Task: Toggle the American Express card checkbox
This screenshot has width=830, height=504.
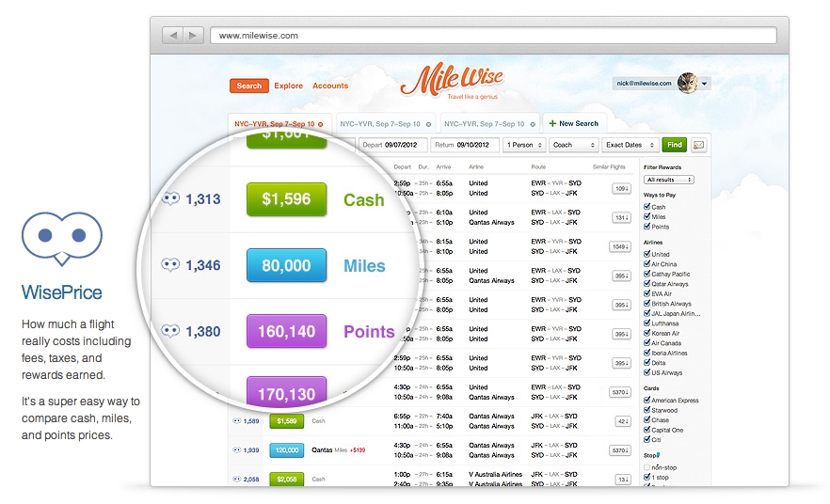Action: 646,400
